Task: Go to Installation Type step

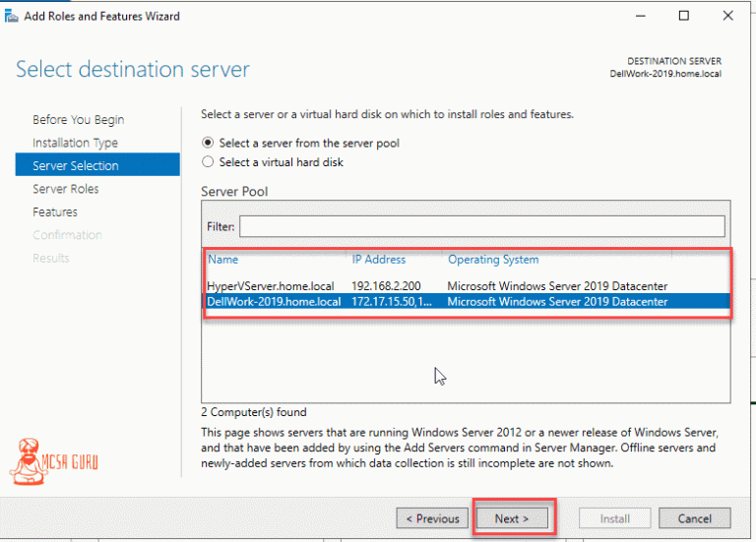Action: (75, 143)
